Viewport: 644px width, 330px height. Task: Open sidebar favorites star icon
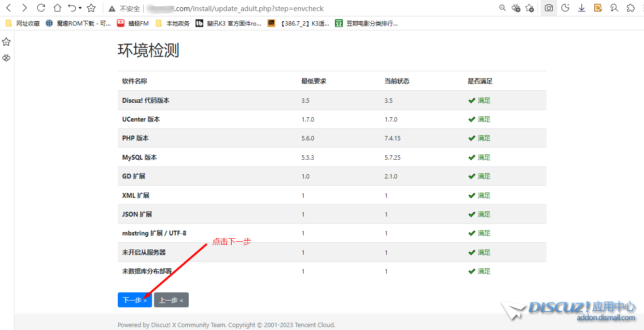(6, 42)
